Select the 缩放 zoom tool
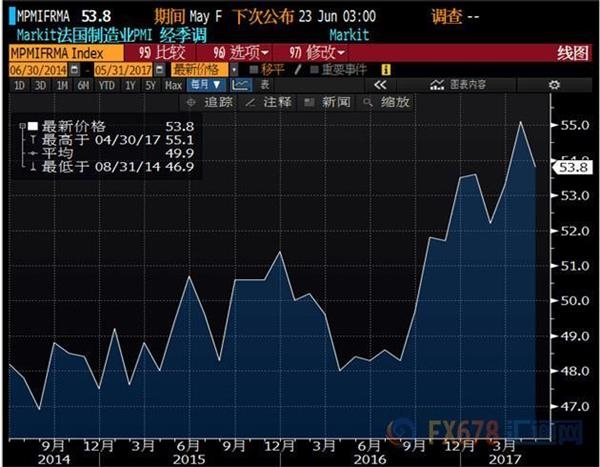The width and height of the screenshot is (600, 467). 386,102
